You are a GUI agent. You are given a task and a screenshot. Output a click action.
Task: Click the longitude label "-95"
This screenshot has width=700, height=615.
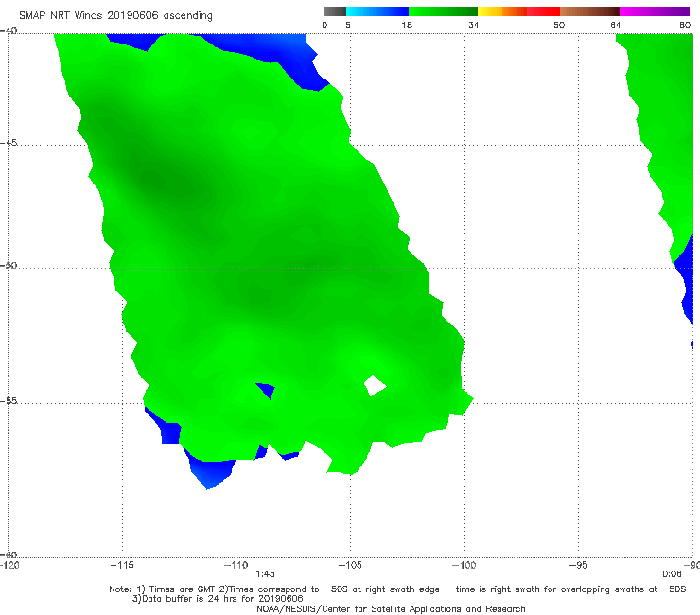[578, 565]
